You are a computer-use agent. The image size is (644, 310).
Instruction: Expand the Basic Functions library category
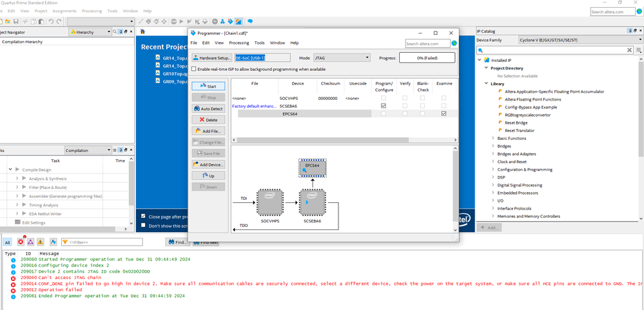494,139
